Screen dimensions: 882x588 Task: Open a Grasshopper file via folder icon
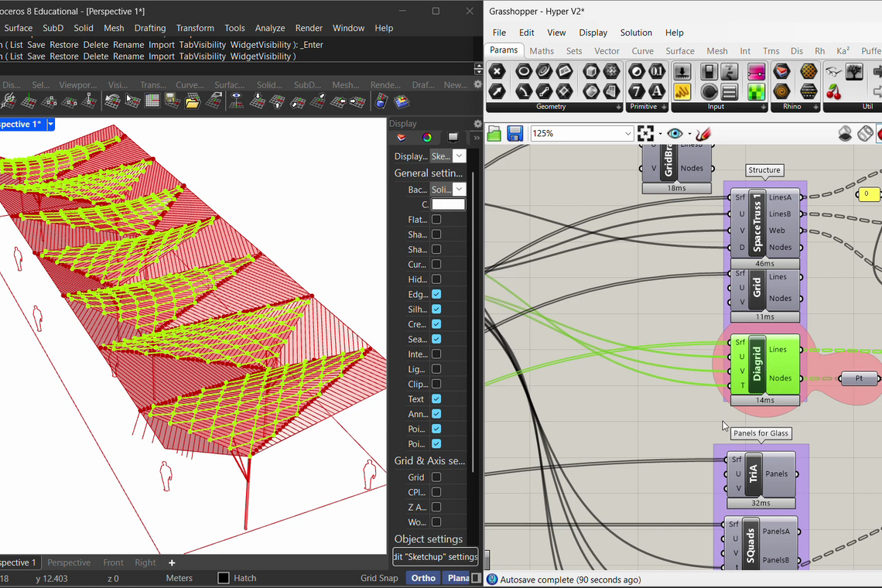click(x=494, y=133)
